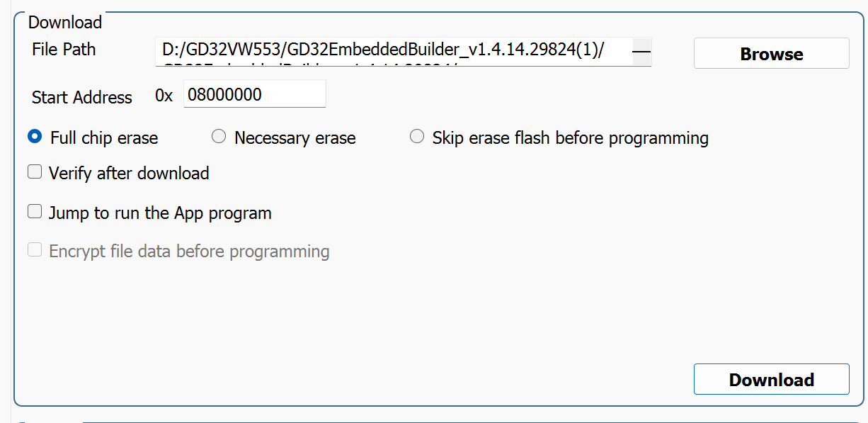
Task: Click the scrollbar in the File Path box
Action: point(641,52)
